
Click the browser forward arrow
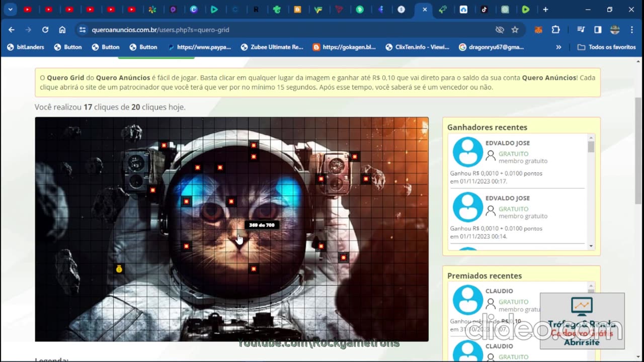coord(28,30)
